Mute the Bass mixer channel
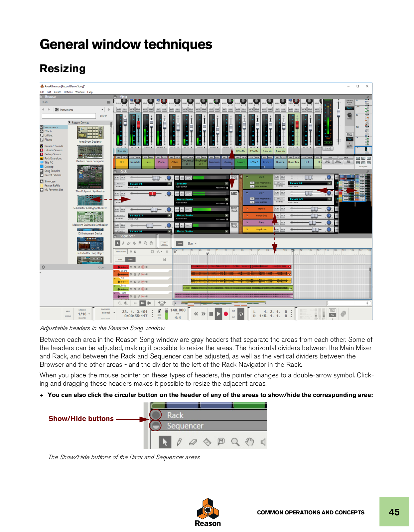 click(145, 109)
